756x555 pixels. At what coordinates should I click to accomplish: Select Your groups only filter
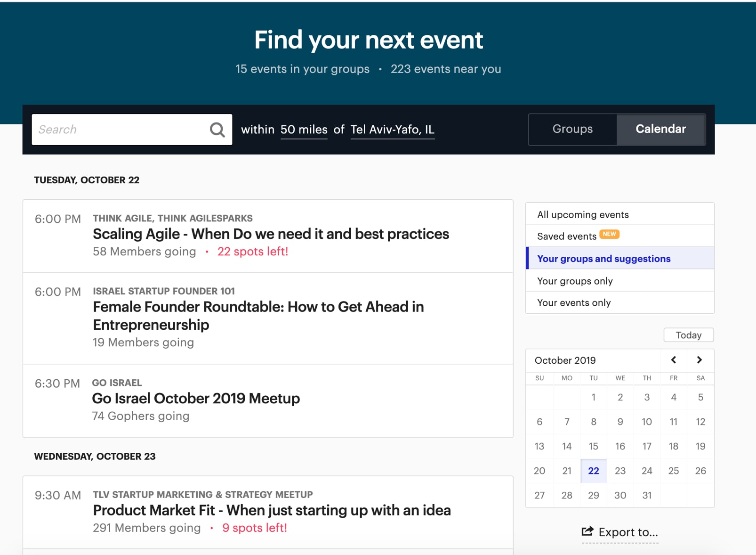[x=620, y=281]
